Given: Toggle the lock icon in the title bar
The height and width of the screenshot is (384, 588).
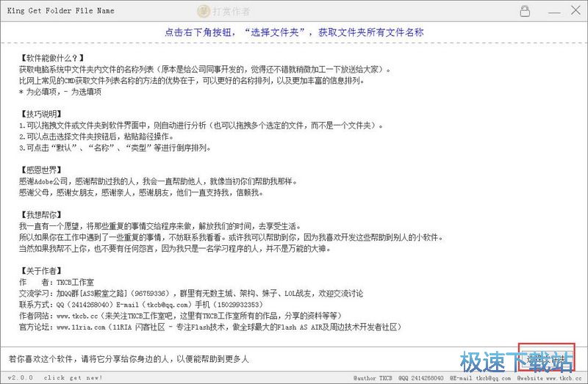Looking at the screenshot, I should pyautogui.click(x=525, y=11).
